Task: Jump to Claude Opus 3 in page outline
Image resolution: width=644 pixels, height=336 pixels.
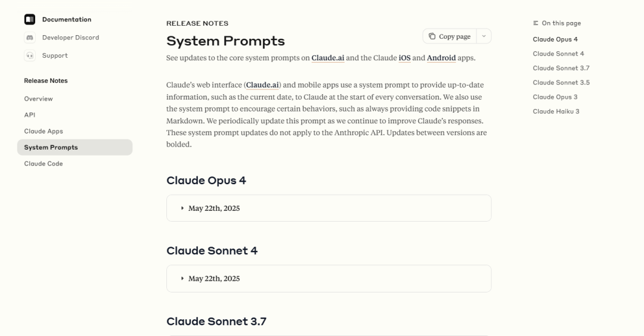Action: coord(555,97)
